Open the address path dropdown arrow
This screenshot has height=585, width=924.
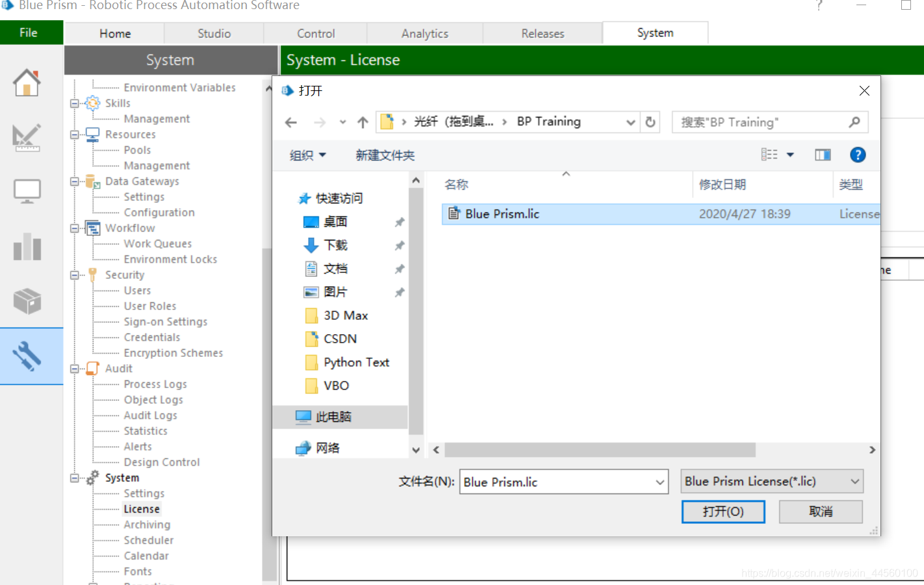[630, 122]
